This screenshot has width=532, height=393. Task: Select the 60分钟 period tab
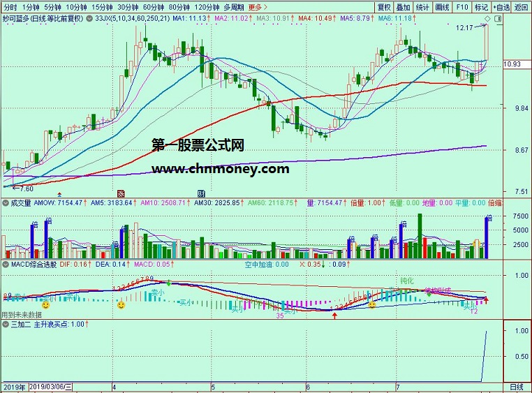154,7
